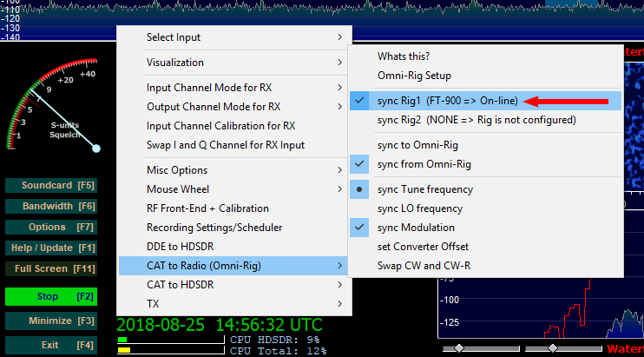The width and height of the screenshot is (644, 357).
Task: Click the squelch needle knob on S-meter
Action: (96, 149)
